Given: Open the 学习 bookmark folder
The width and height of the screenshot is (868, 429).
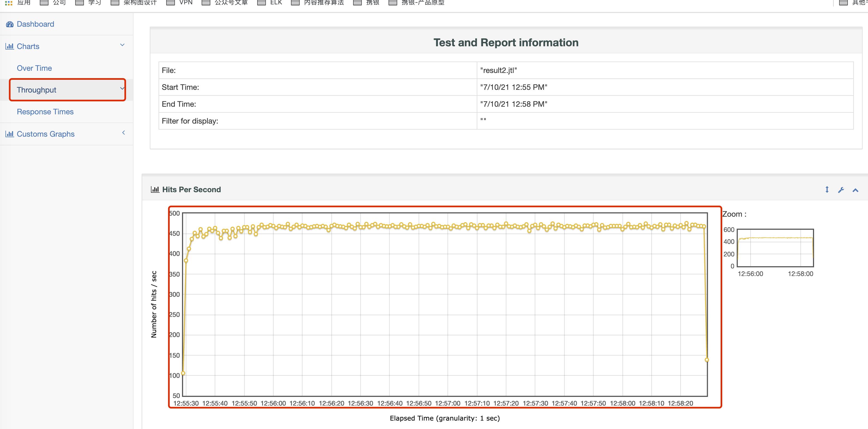Looking at the screenshot, I should 88,3.
